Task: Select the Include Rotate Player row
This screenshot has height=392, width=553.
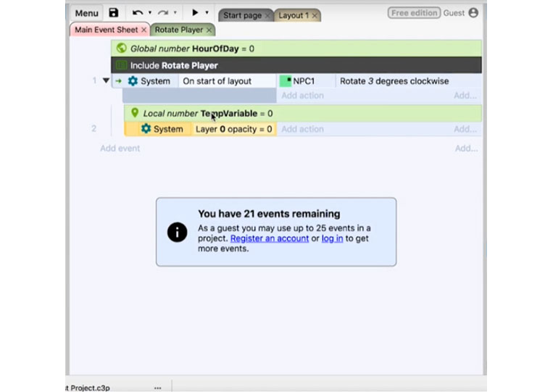Action: point(296,65)
